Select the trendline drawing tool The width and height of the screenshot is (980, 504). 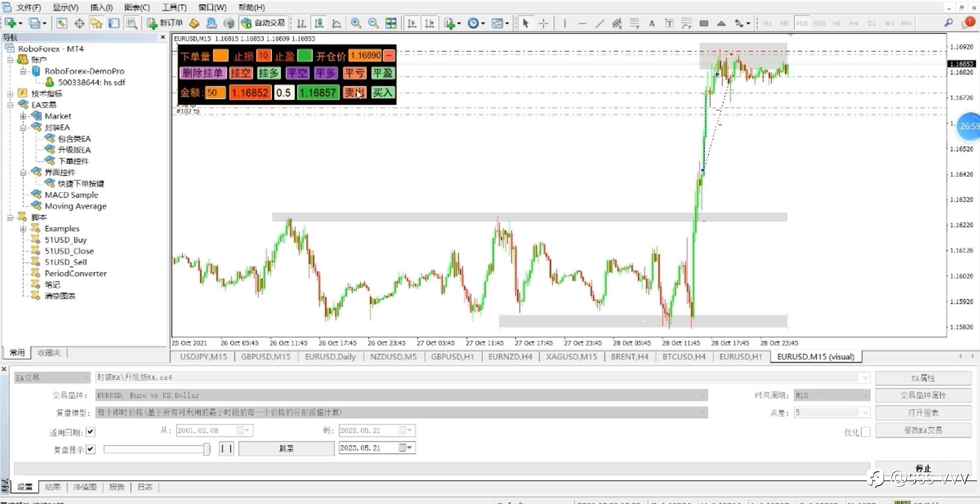pyautogui.click(x=600, y=23)
